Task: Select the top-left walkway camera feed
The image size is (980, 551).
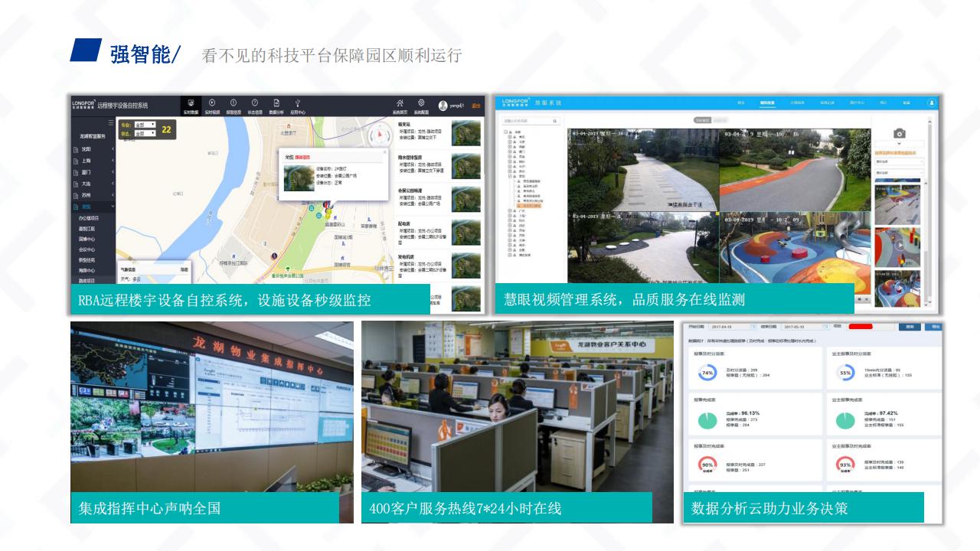Action: tap(642, 168)
